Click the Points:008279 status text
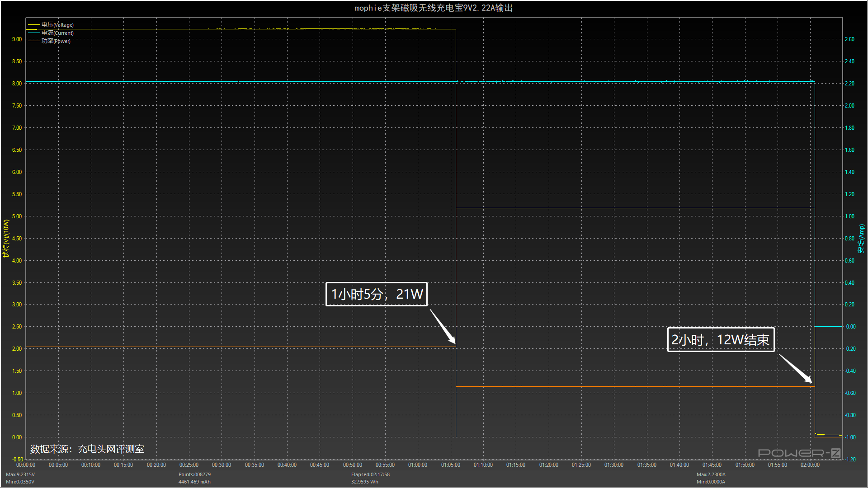Image resolution: width=868 pixels, height=488 pixels. point(194,474)
